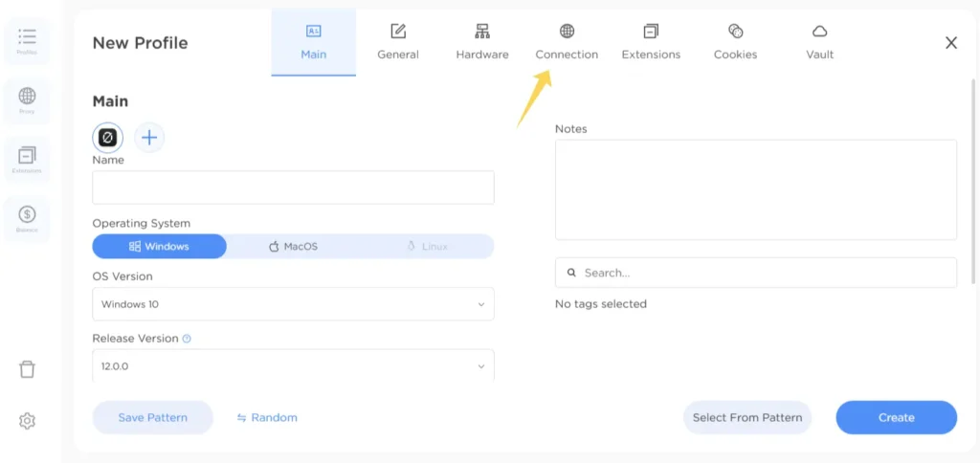Open the Profiles sidebar icon
The image size is (980, 463).
point(27,41)
